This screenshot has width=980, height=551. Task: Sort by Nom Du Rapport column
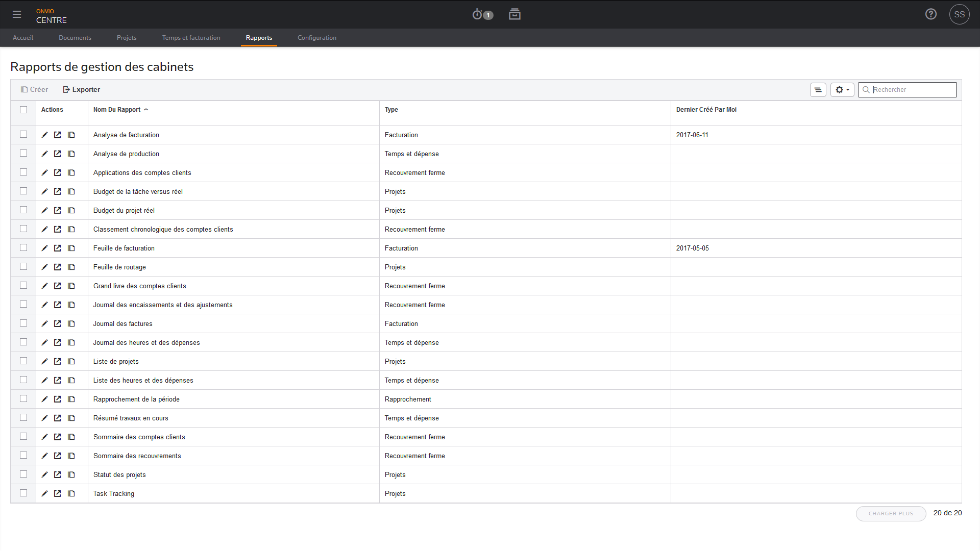[120, 110]
